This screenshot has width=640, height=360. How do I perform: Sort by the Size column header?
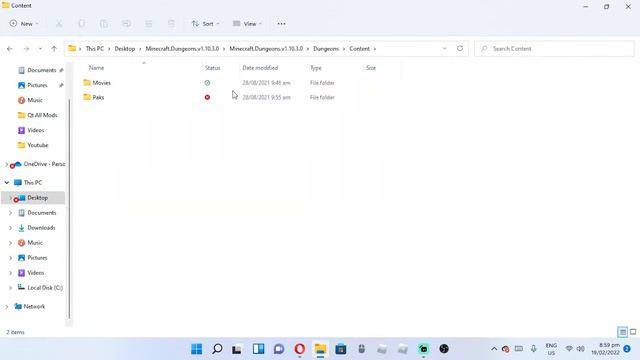point(371,68)
